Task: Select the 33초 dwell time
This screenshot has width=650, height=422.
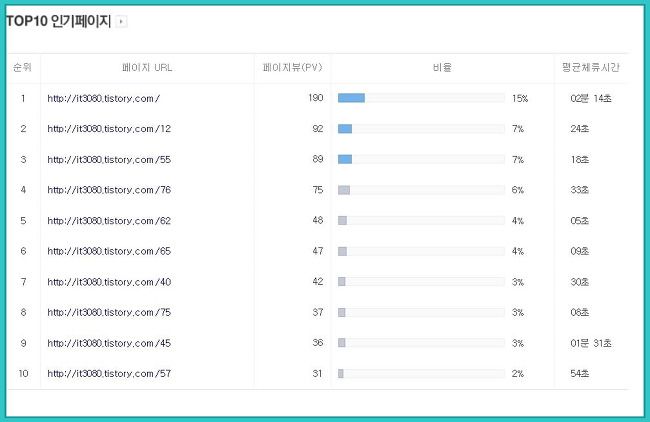Action: pyautogui.click(x=580, y=190)
